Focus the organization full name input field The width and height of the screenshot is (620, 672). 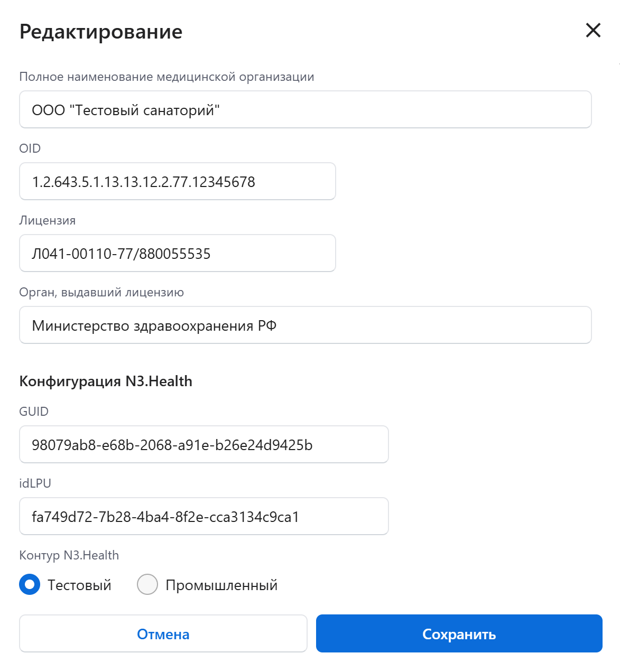click(x=305, y=110)
